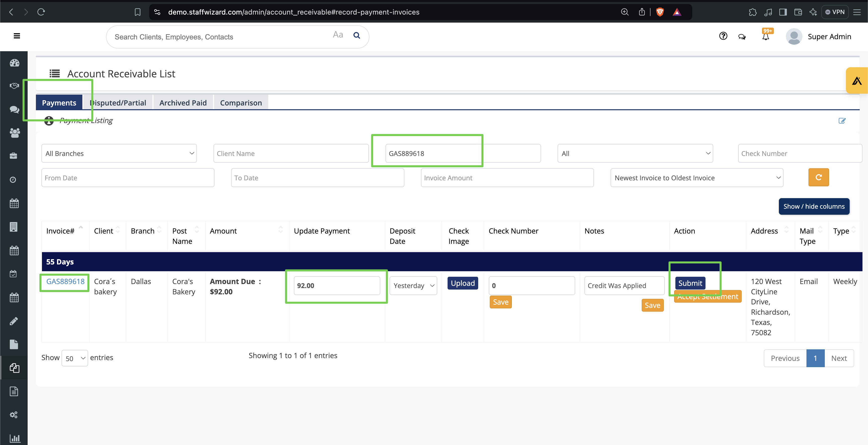The width and height of the screenshot is (868, 445).
Task: Click the search magnifier icon
Action: [x=357, y=35]
